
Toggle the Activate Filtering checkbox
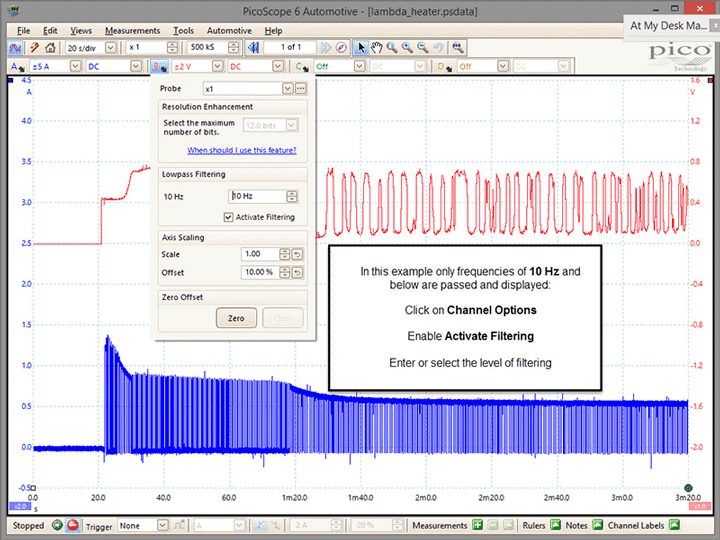point(228,217)
